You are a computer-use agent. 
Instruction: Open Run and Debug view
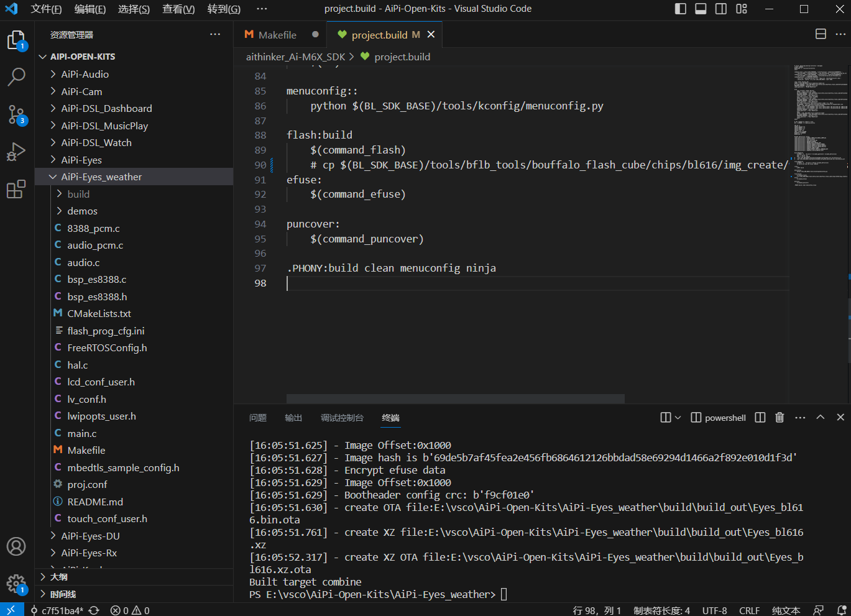coord(16,152)
